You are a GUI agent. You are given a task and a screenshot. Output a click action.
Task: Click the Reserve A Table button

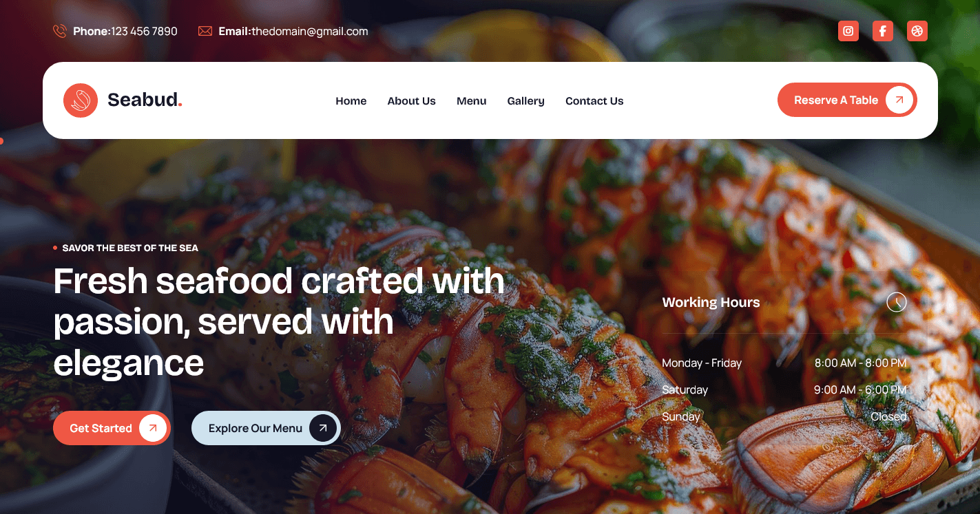847,100
